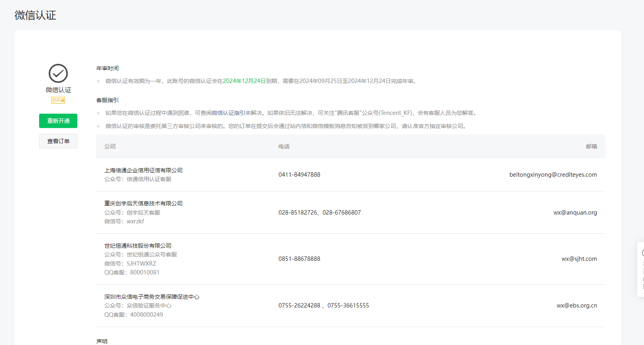
Task: Click the green expiry date 2024年12月24日
Action: [244, 81]
